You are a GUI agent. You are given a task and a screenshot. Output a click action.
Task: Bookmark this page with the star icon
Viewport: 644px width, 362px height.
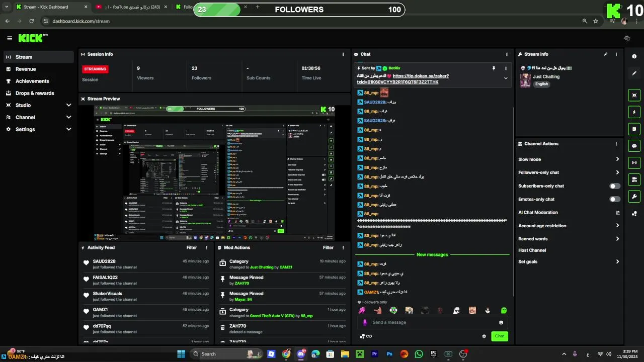click(596, 21)
